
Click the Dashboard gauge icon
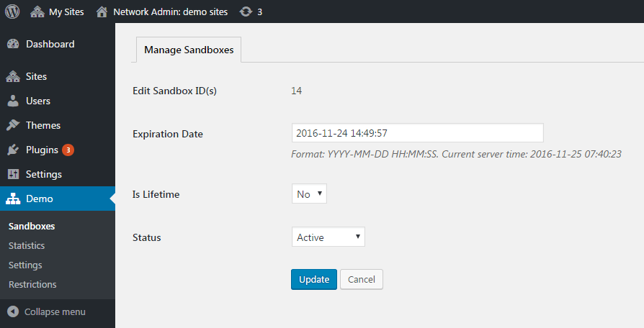tap(13, 44)
